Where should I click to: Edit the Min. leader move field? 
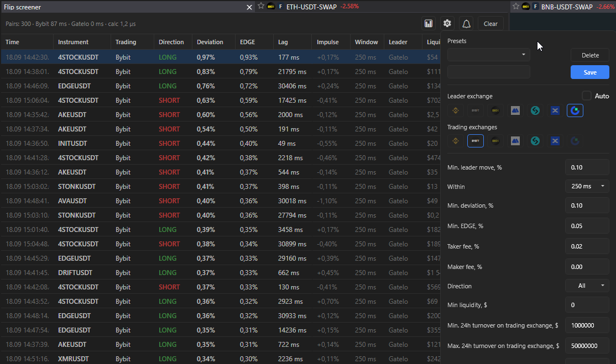pyautogui.click(x=587, y=167)
